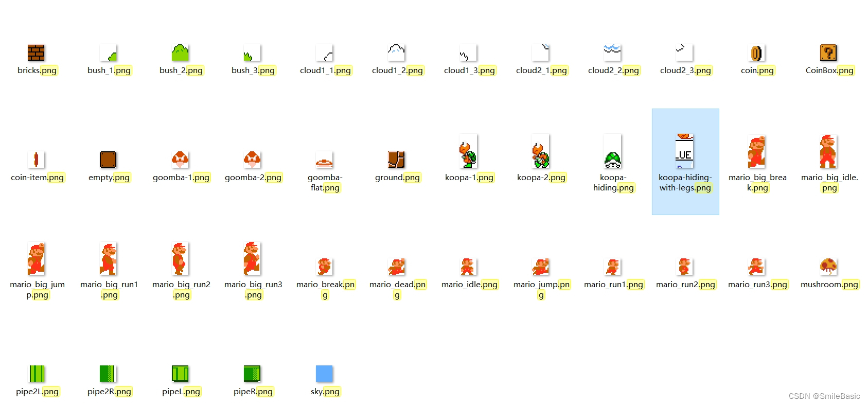Click the "koopa-hiding-with-legs.png" filename text

tap(685, 183)
